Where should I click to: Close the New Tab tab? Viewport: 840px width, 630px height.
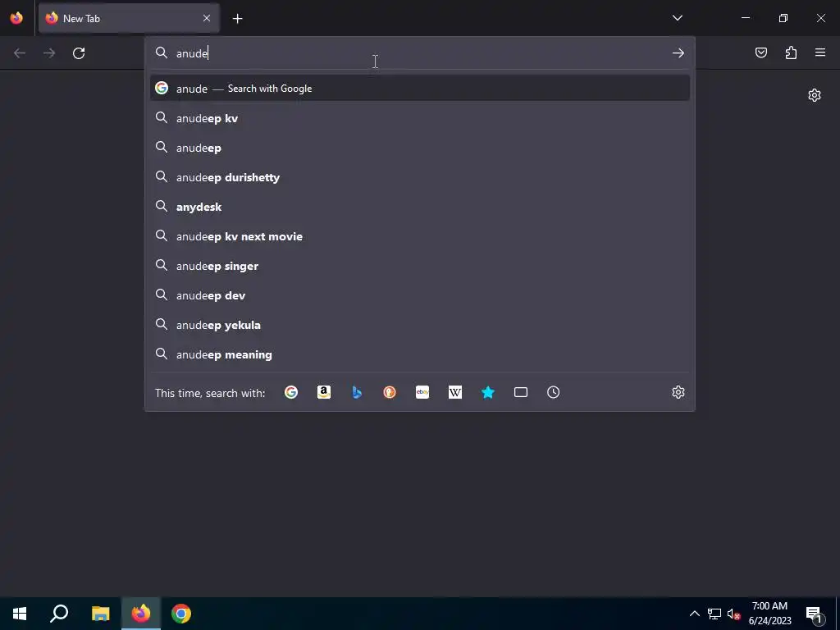click(x=207, y=18)
